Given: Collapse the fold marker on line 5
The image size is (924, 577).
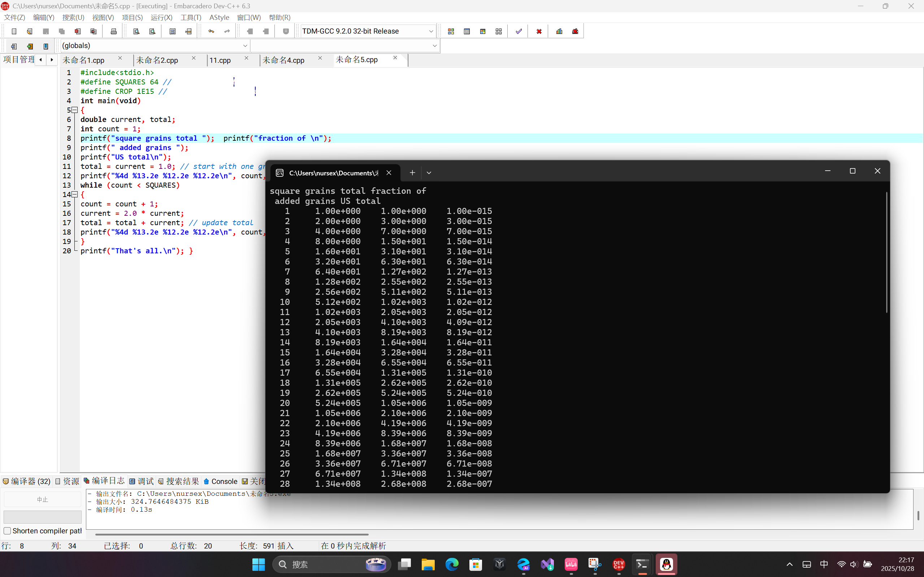Looking at the screenshot, I should point(75,110).
